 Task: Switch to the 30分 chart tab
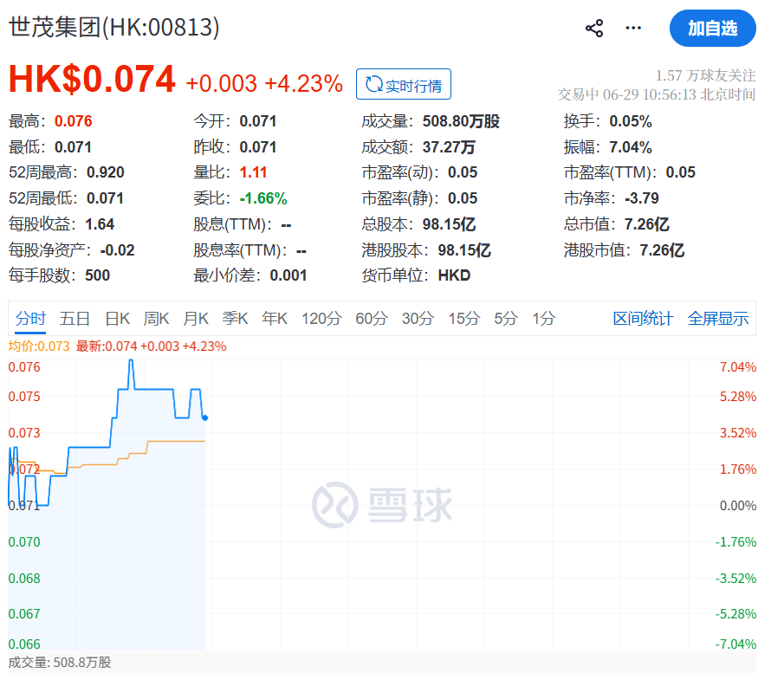click(x=418, y=319)
